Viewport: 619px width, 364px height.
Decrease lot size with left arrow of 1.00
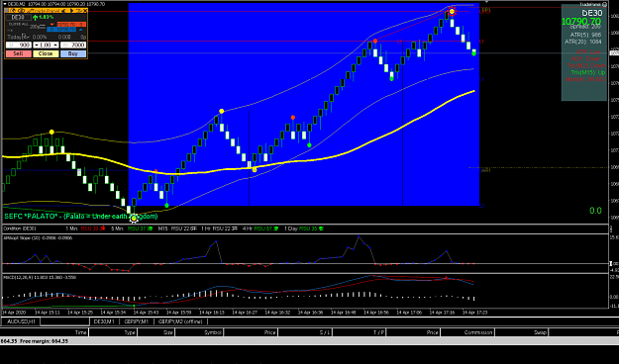coord(37,45)
